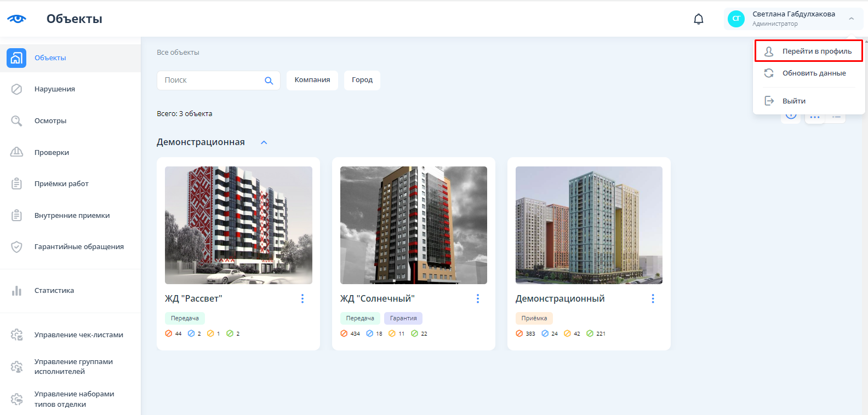This screenshot has width=868, height=415.
Task: Open Приёмки работ in sidebar
Action: pyautogui.click(x=61, y=184)
